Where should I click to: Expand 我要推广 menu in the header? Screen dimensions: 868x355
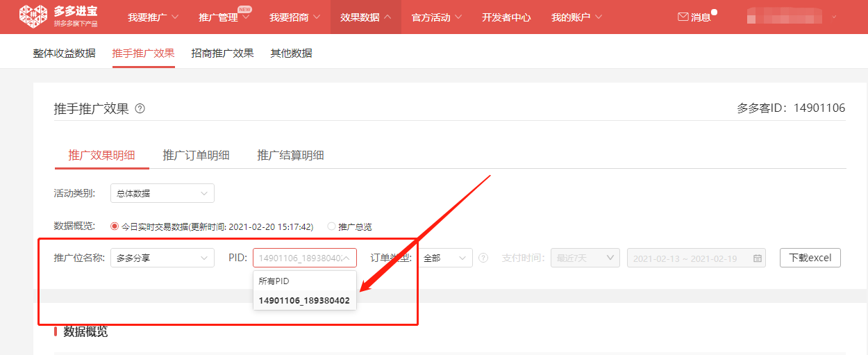click(x=153, y=17)
